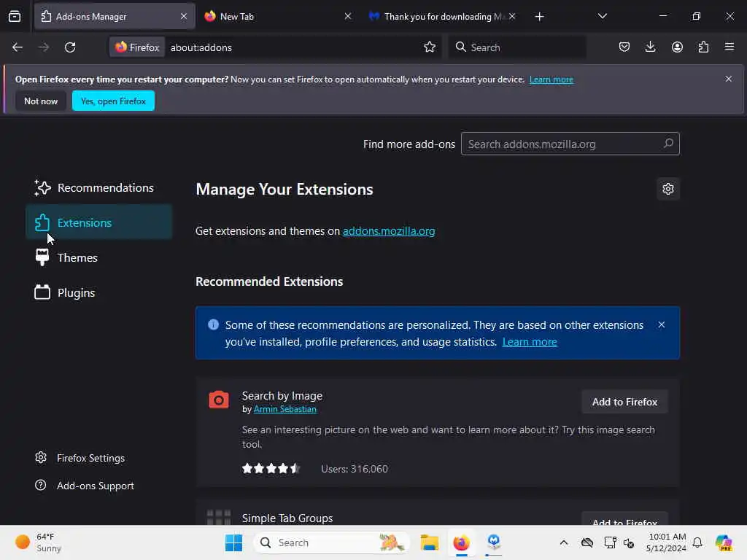Show hidden system tray icons chevron
The height and width of the screenshot is (560, 747).
click(564, 542)
